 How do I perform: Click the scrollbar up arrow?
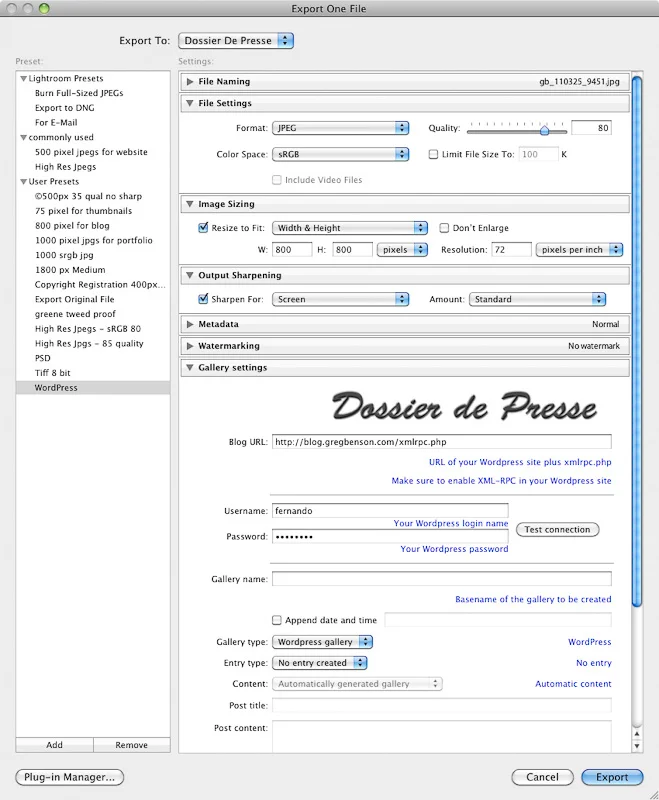point(637,734)
